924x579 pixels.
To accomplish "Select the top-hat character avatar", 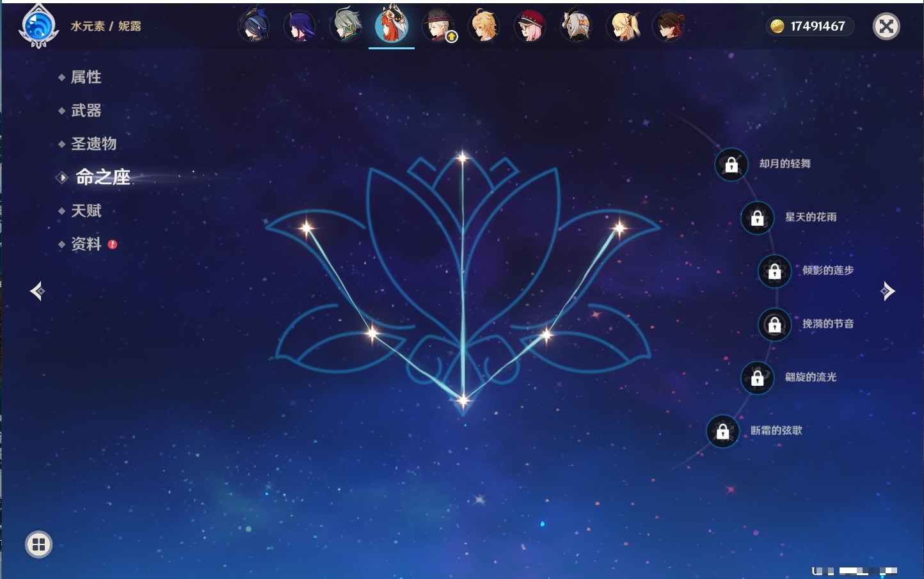I will 438,26.
